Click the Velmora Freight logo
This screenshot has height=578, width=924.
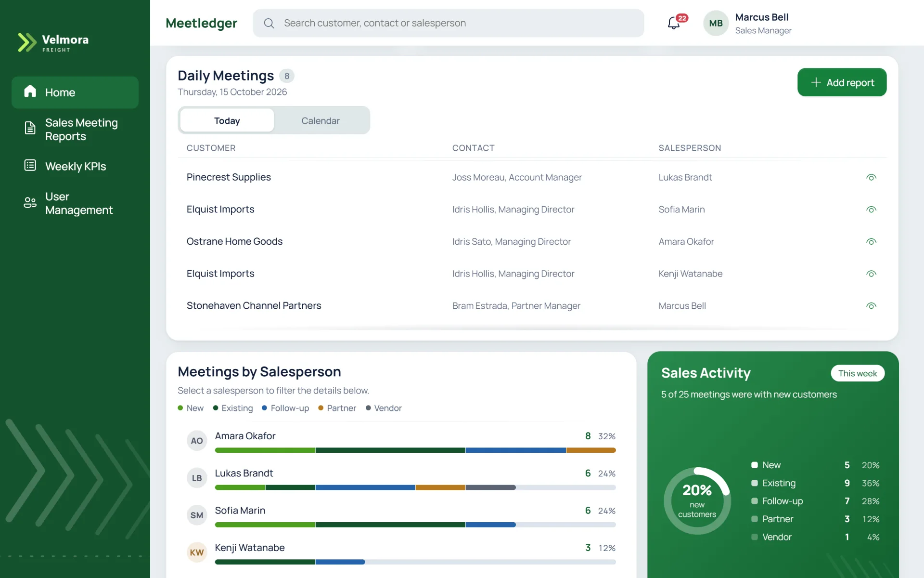click(53, 42)
